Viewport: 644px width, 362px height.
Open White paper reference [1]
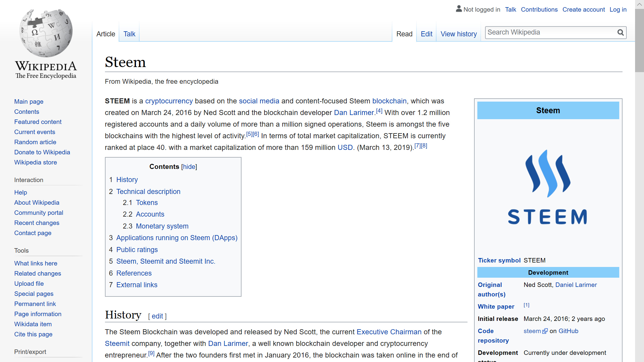tap(527, 305)
